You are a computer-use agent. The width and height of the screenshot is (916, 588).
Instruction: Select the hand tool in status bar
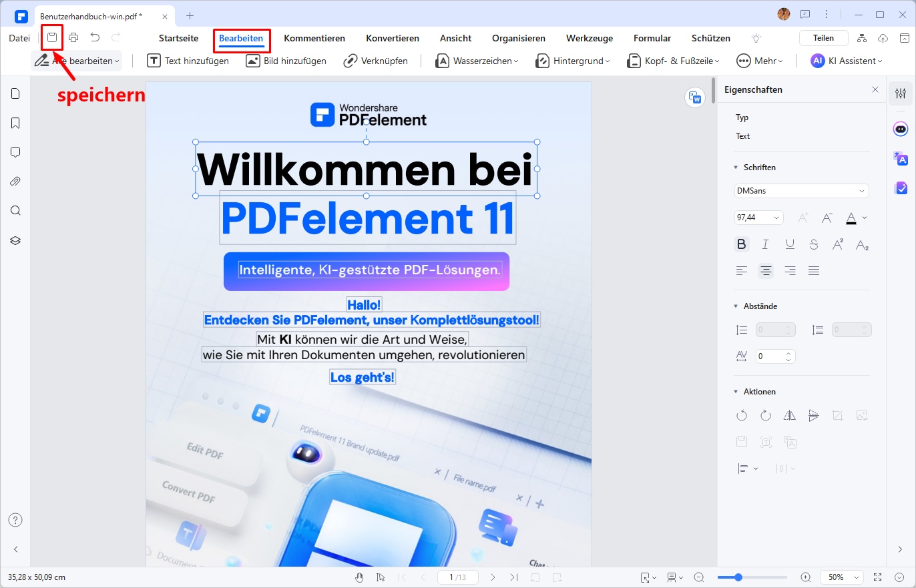359,577
